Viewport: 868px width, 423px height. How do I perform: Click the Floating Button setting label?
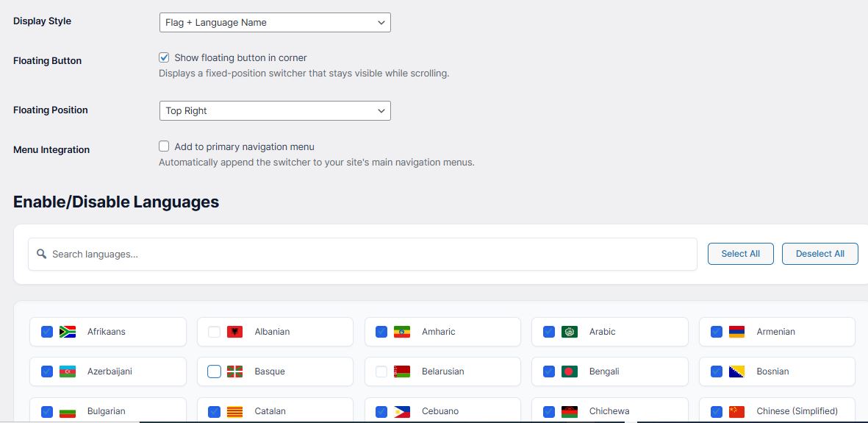(47, 61)
